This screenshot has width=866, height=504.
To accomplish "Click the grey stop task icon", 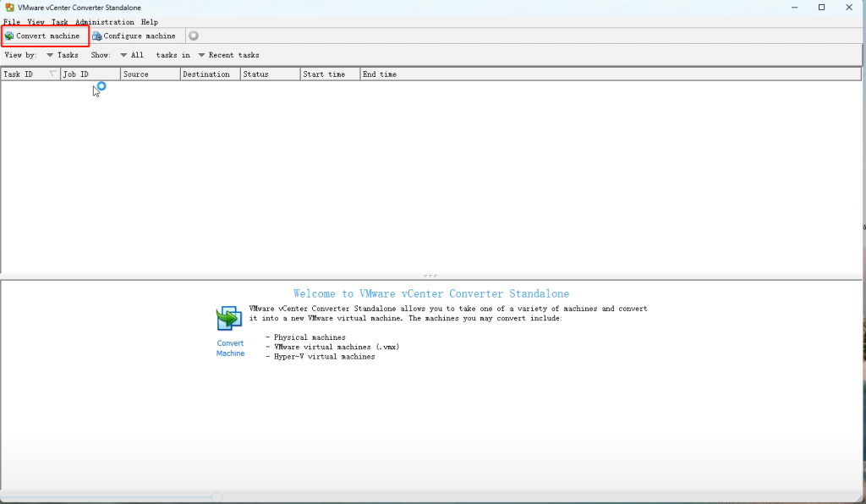I will (194, 36).
